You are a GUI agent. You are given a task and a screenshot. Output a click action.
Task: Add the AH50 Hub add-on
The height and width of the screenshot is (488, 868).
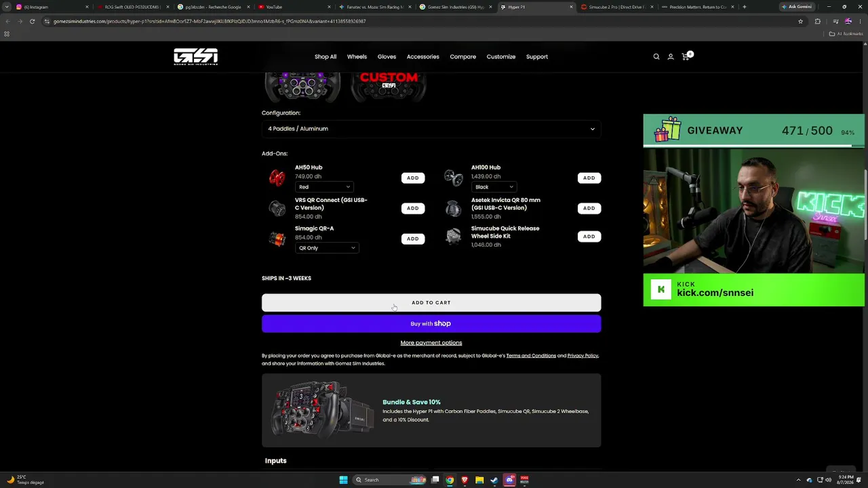pyautogui.click(x=413, y=178)
